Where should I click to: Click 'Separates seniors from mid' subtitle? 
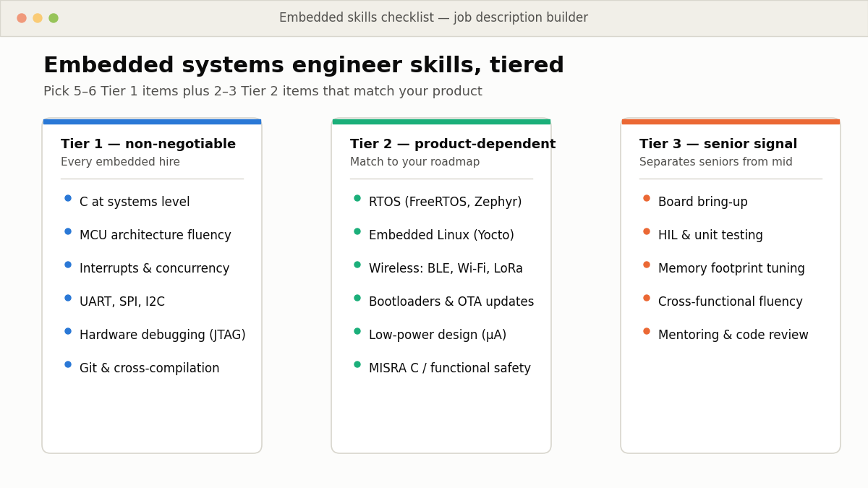(716, 163)
